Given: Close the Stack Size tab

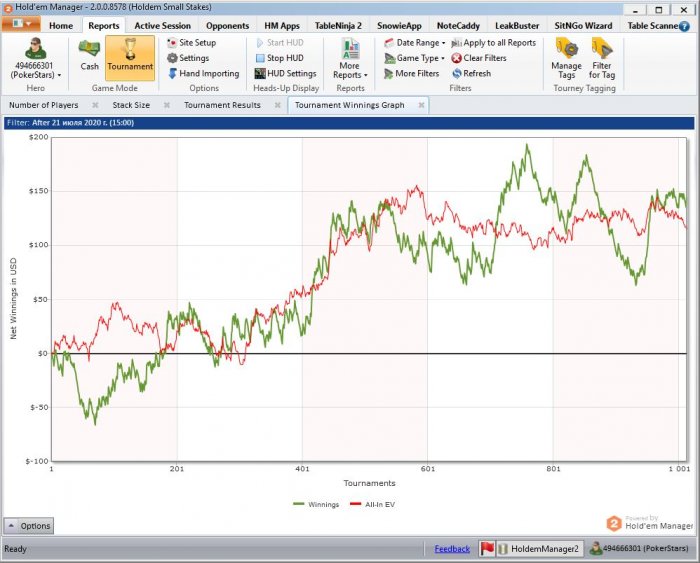Looking at the screenshot, I should coord(167,105).
